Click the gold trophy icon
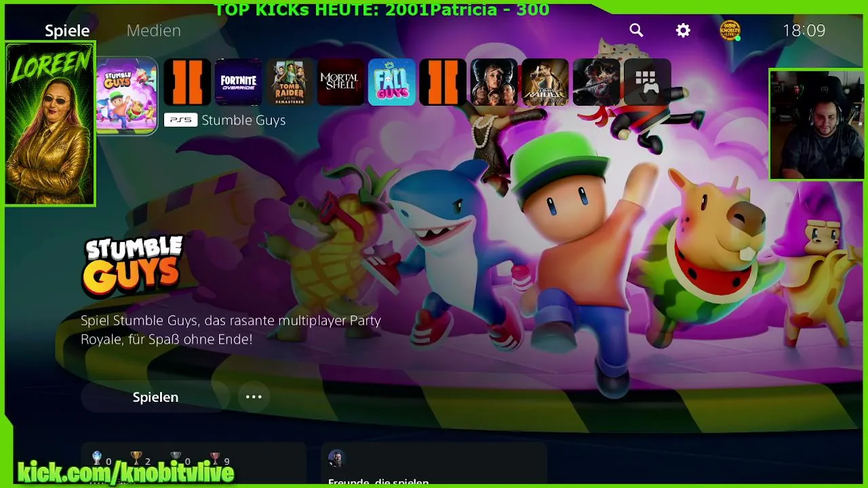 pos(136,458)
